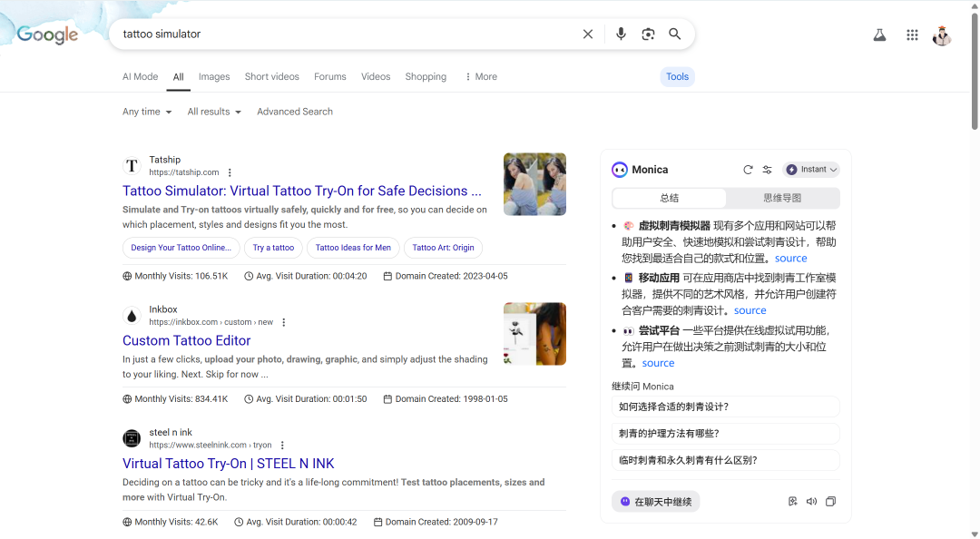Open the Google apps grid
980x539 pixels.
(912, 35)
